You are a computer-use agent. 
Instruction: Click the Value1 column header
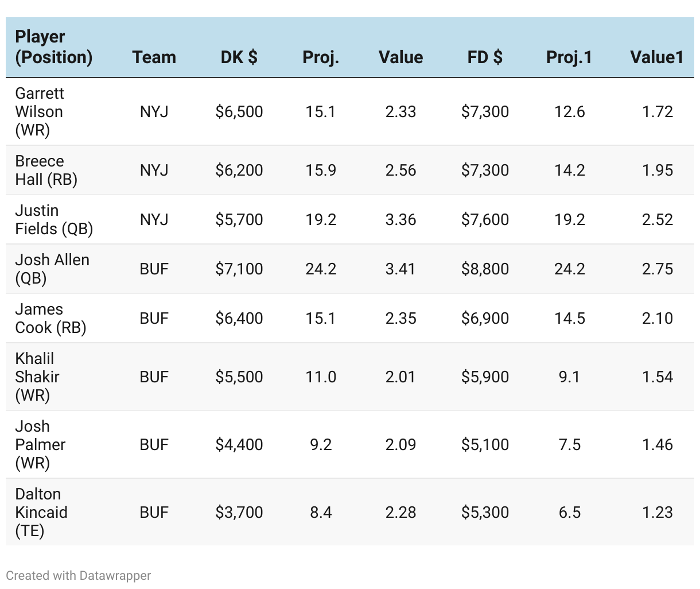tap(656, 57)
